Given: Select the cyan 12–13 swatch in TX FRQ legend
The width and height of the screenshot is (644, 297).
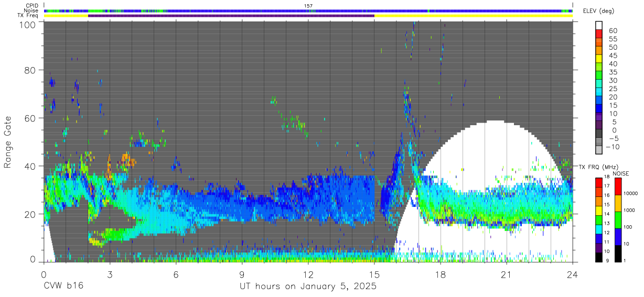Looking at the screenshot, I should (598, 229).
